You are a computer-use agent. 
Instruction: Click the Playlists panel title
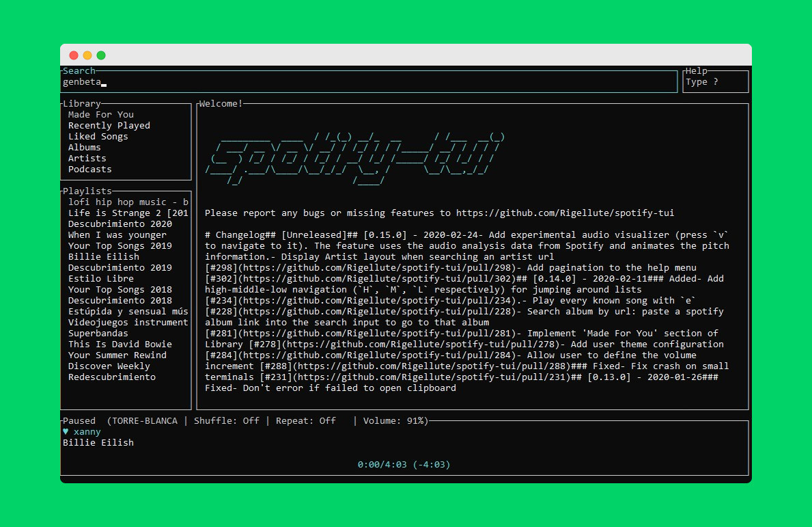[x=87, y=191]
